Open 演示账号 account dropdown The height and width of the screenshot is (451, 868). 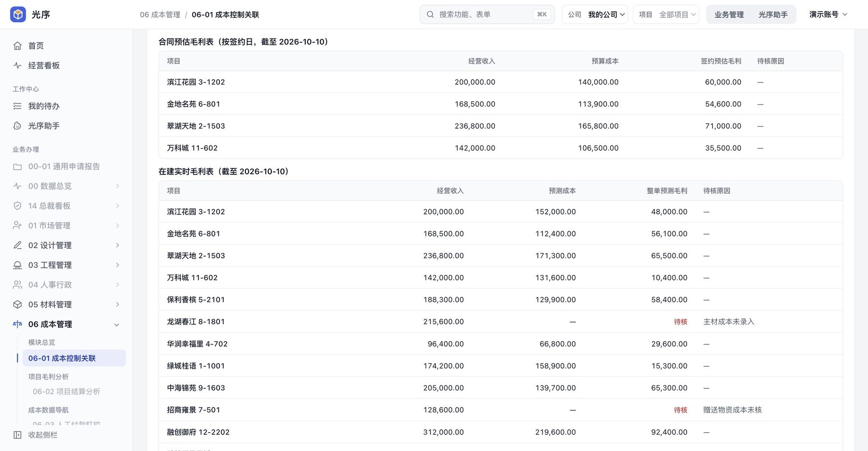pos(828,14)
